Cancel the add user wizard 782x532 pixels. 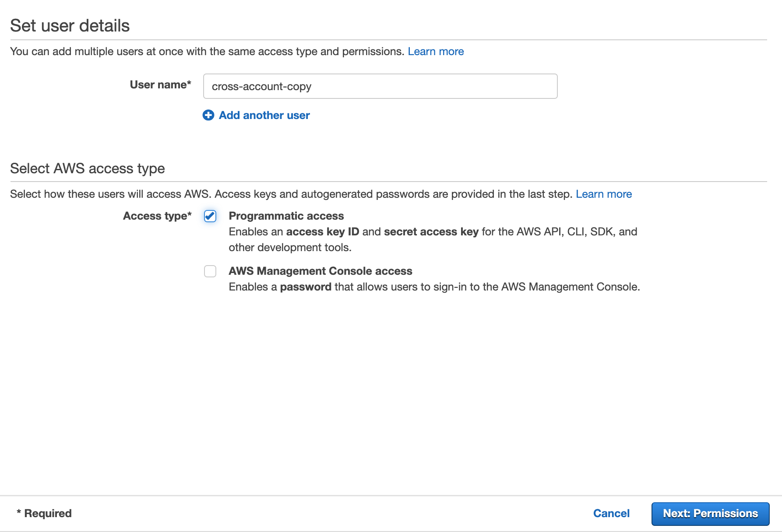(611, 513)
